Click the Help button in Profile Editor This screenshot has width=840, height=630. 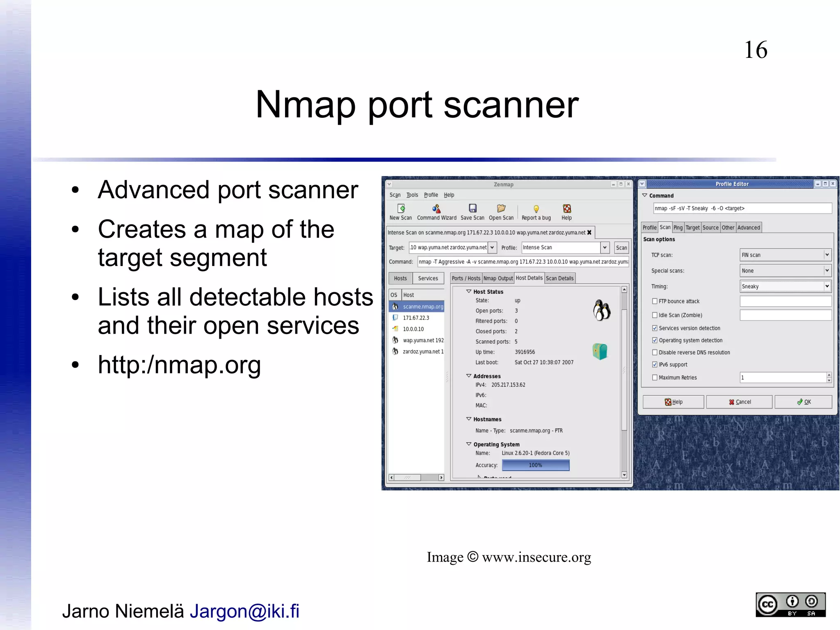pos(673,402)
